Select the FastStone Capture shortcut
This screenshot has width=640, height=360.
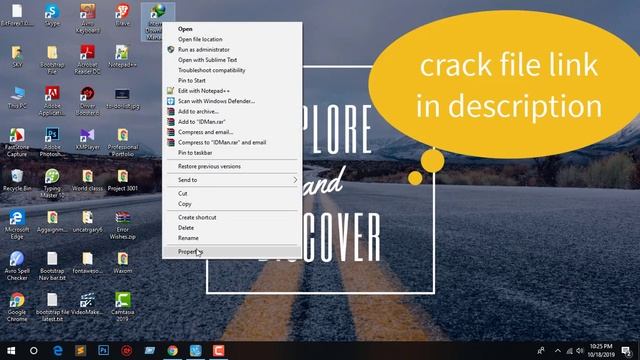point(17,142)
